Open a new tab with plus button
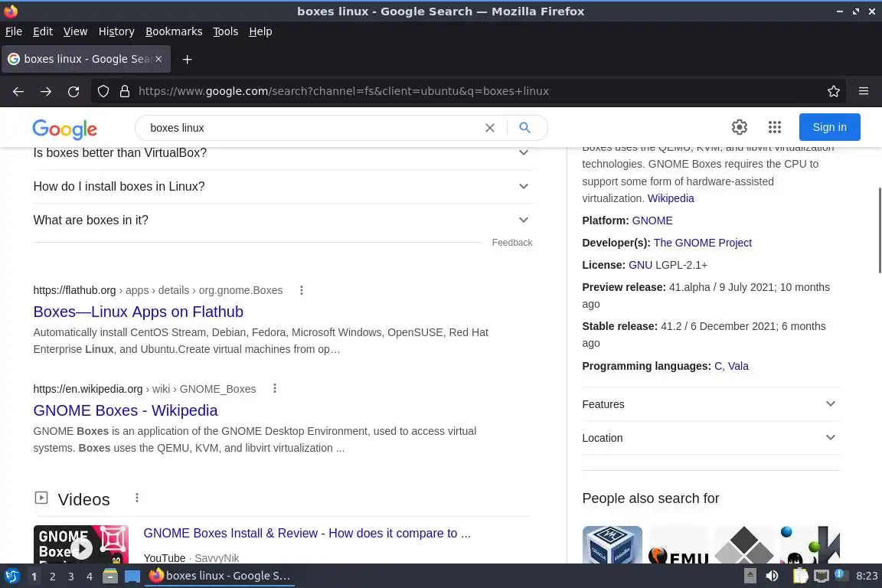This screenshot has width=882, height=588. (188, 59)
